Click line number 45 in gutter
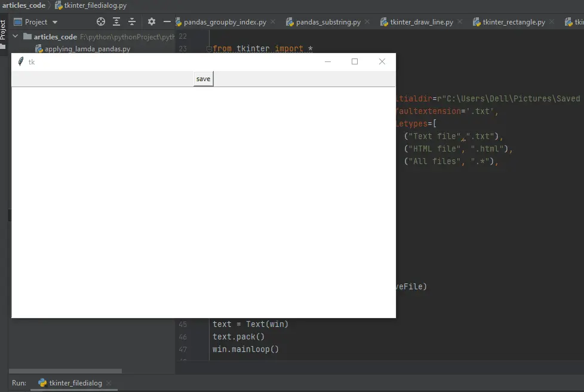This screenshot has width=584, height=392. (x=183, y=324)
